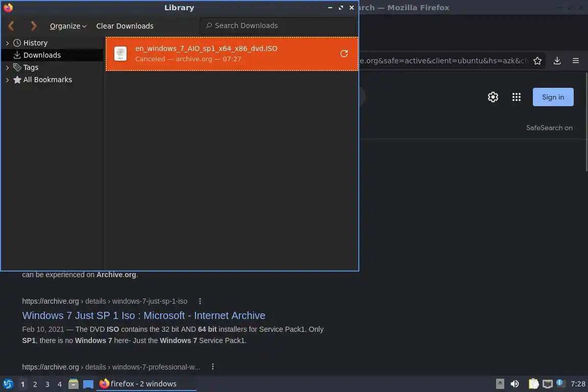Minimize the Library window
Viewport: 588px width, 392px height.
[330, 8]
